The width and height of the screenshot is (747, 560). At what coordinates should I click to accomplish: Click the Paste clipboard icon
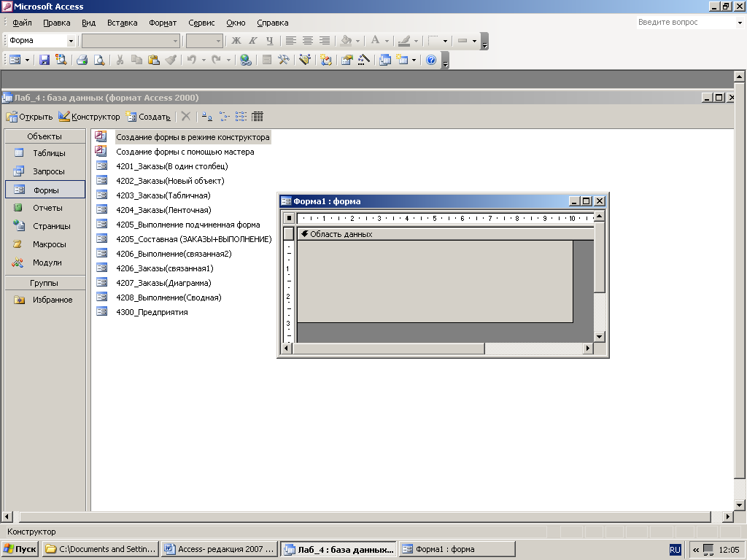tap(153, 60)
